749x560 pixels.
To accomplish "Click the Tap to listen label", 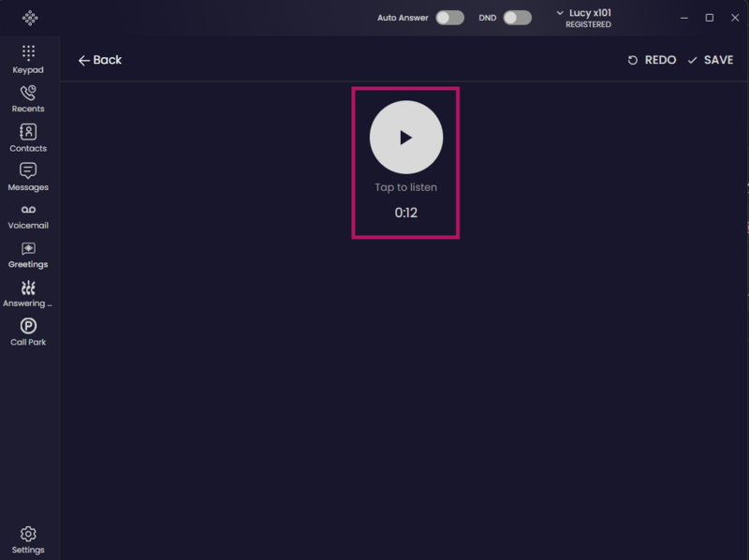I will tap(406, 187).
